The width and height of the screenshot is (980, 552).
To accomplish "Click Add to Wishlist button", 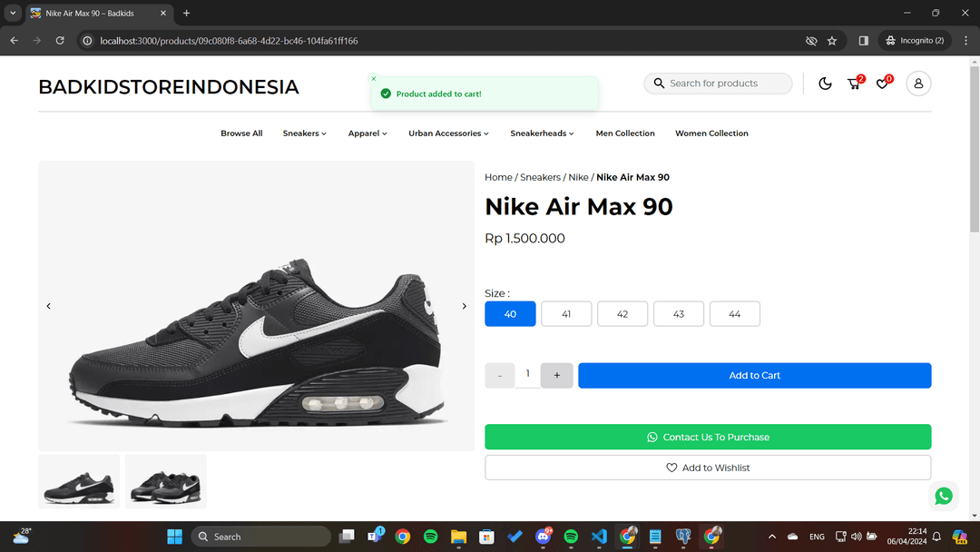I will tap(708, 468).
